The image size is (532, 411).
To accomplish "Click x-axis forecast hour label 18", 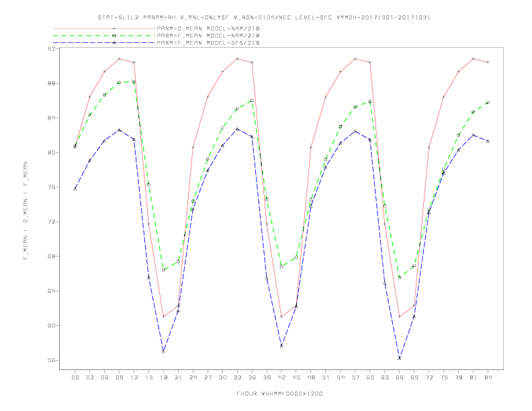I will pyautogui.click(x=163, y=377).
